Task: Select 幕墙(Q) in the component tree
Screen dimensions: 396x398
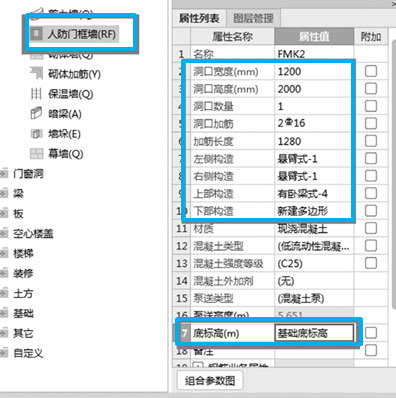Action: pos(66,154)
